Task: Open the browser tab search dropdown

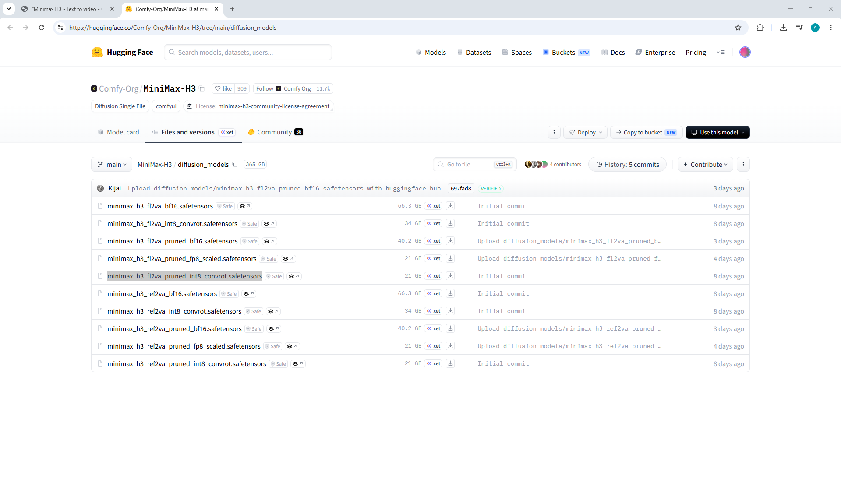Action: coord(9,9)
